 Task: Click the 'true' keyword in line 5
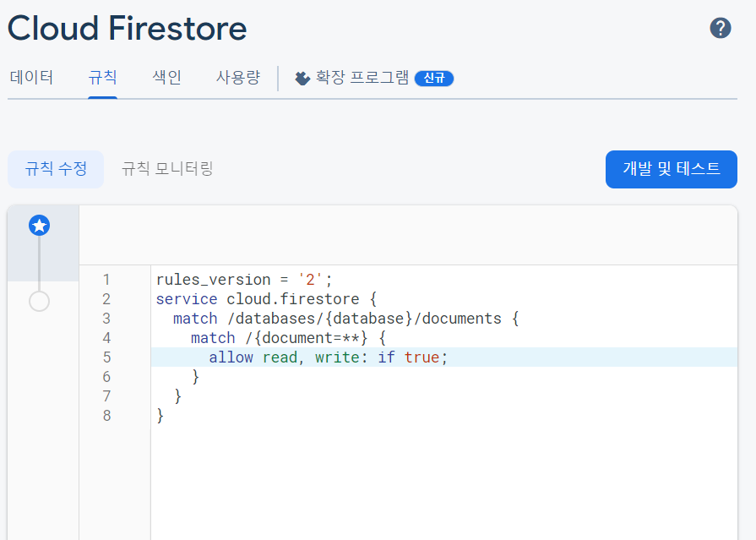point(422,357)
